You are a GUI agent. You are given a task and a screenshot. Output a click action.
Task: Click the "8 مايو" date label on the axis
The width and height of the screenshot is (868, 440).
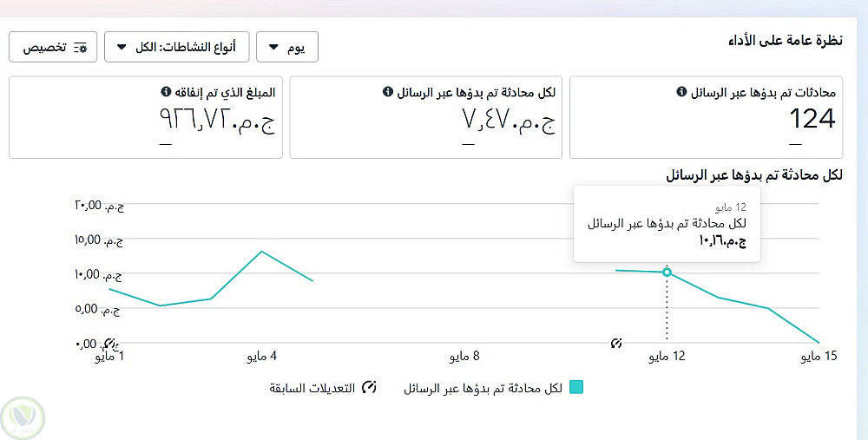coord(464,357)
